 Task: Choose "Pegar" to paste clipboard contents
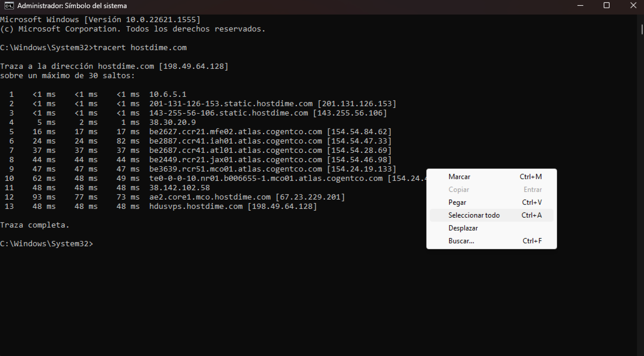pyautogui.click(x=457, y=202)
